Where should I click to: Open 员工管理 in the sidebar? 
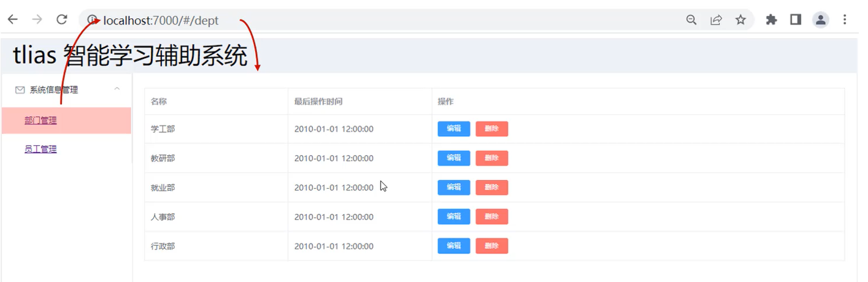(x=40, y=149)
